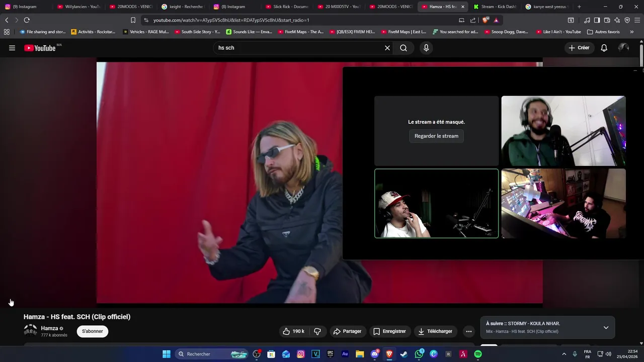Viewport: 644px width, 362px height.
Task: Open WhatsApp from the taskbar
Action: pos(419,354)
